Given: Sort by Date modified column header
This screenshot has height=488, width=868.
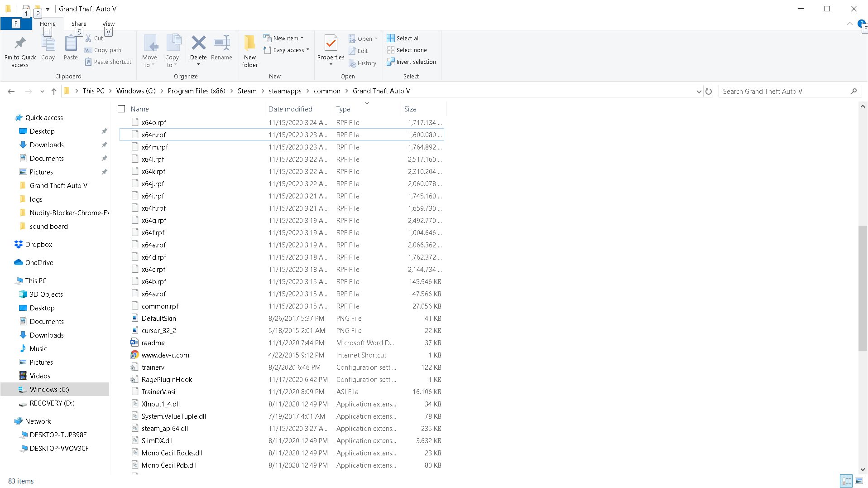Looking at the screenshot, I should coord(299,109).
